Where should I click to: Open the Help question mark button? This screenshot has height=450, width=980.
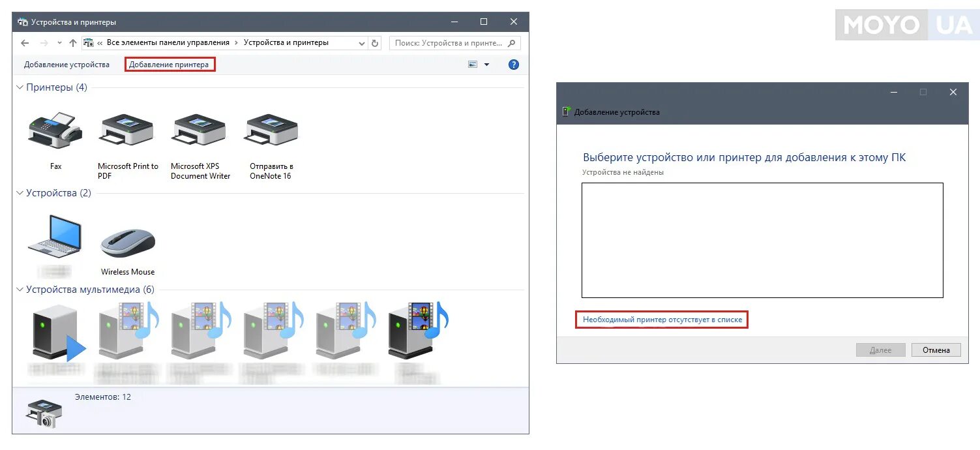514,65
